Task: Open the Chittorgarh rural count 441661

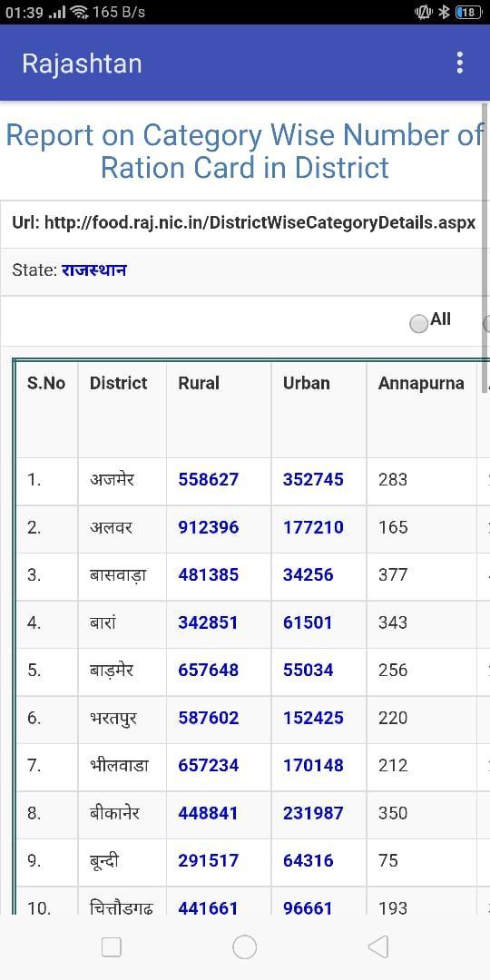Action: click(208, 907)
